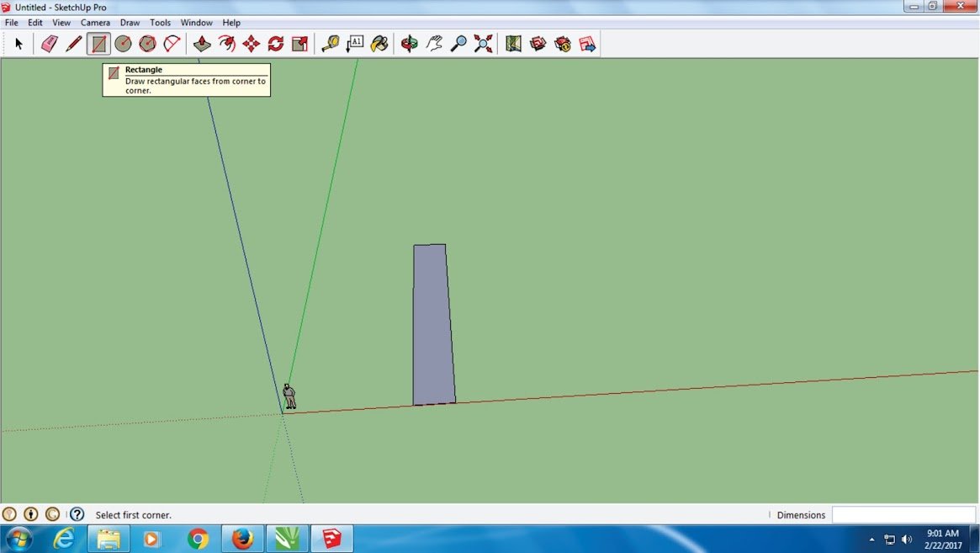Click the geo-location status icon
980x553 pixels.
point(9,514)
